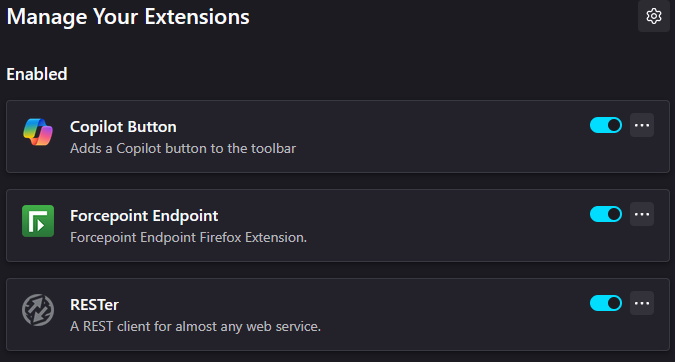
Task: Select the 'Enabled' section heading
Action: tap(37, 74)
